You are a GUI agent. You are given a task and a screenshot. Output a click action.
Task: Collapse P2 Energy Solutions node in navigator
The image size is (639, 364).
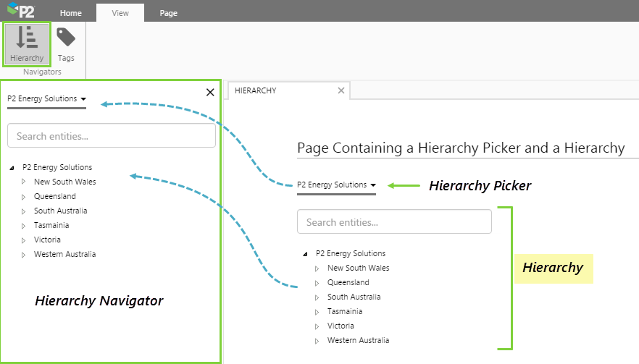pyautogui.click(x=12, y=168)
